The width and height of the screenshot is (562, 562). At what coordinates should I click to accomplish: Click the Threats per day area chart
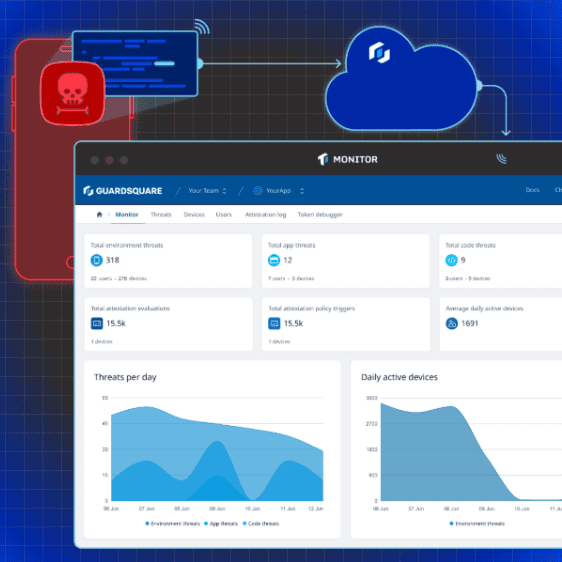click(x=217, y=453)
